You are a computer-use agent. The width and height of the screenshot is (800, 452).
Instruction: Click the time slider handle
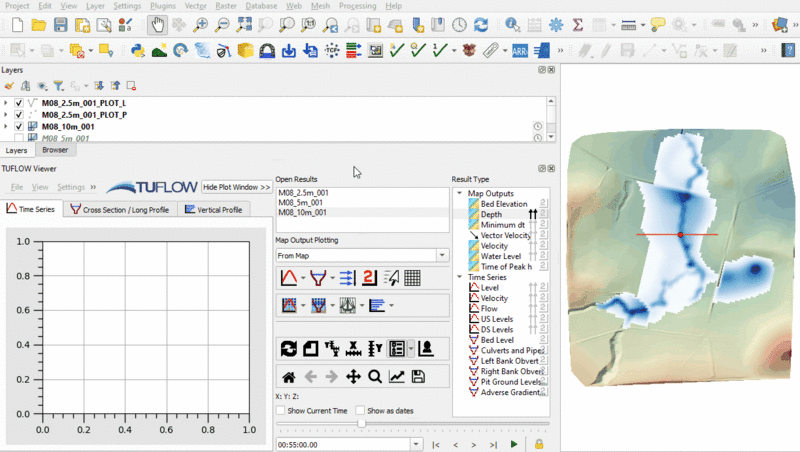tap(361, 424)
